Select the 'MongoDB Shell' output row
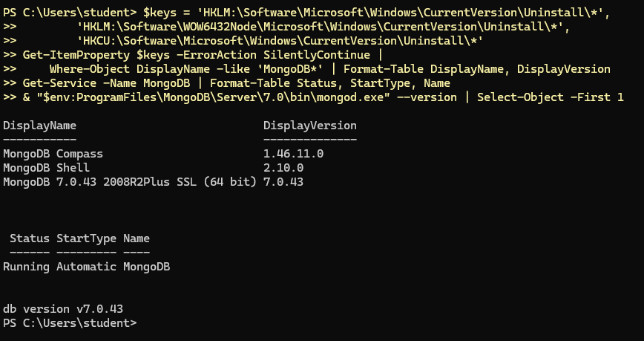Screen dimensions: 644x341 point(47,168)
